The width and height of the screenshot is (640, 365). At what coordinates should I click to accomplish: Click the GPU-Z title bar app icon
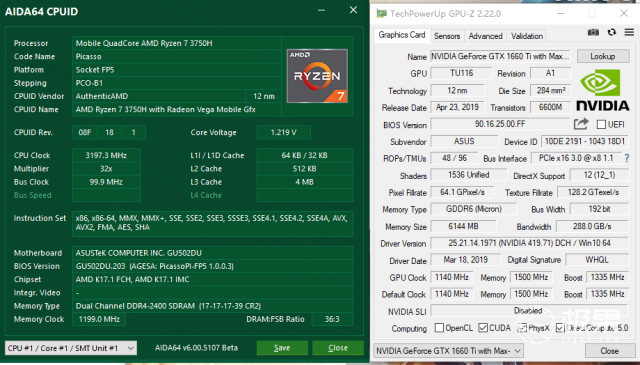[381, 13]
